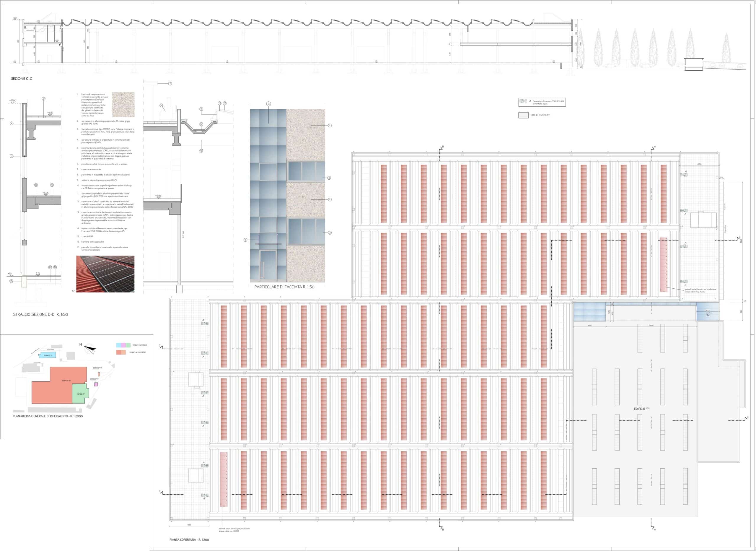Click the STRALCIO SEZIONE D-D title
Screen dimensions: 756x551
pyautogui.click(x=40, y=315)
